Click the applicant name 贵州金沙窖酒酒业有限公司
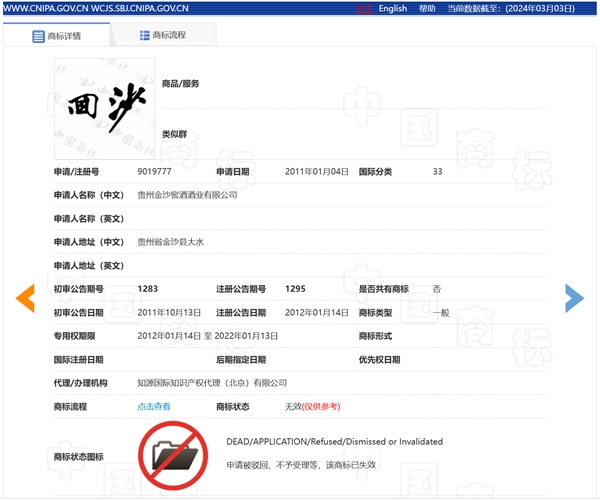 point(187,195)
